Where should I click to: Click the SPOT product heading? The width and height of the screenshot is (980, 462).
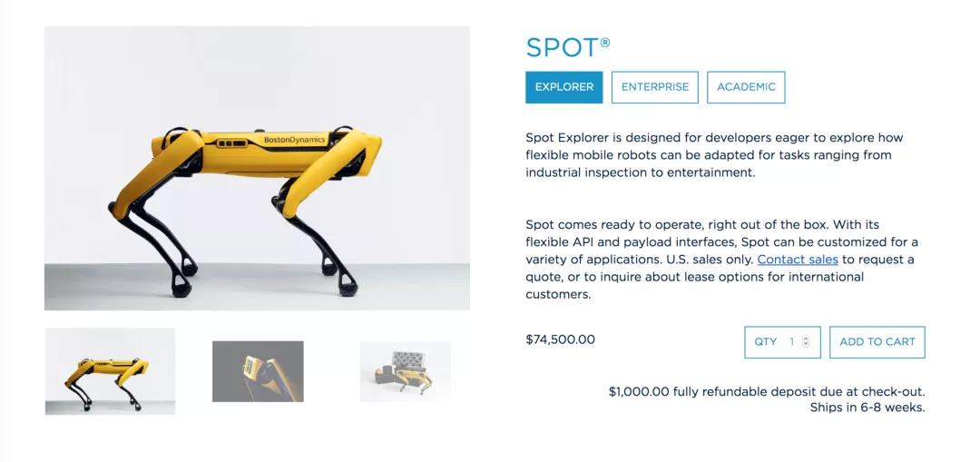point(562,47)
